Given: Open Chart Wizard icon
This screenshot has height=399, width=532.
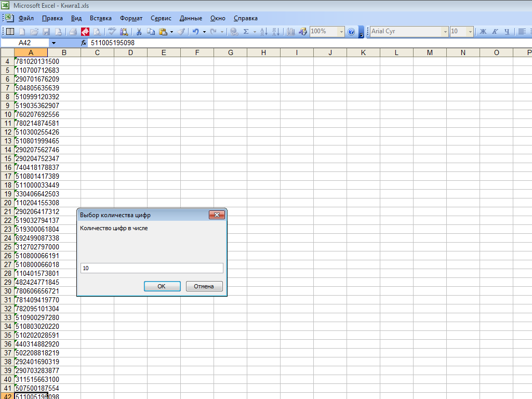Looking at the screenshot, I should (291, 32).
